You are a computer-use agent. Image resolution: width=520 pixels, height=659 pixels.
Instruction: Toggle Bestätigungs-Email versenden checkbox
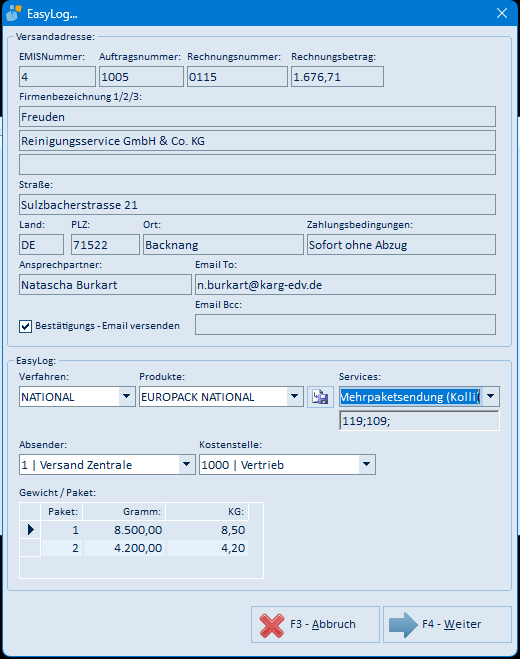[25, 326]
